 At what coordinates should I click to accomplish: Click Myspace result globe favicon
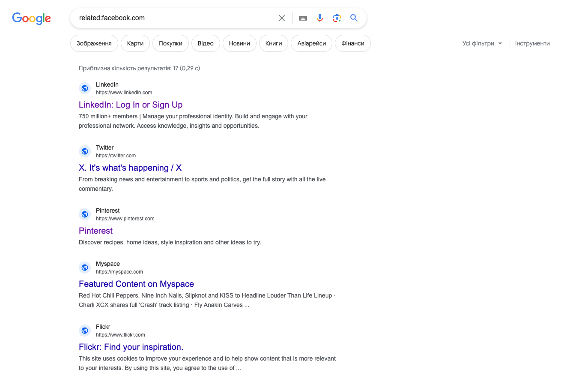85,268
